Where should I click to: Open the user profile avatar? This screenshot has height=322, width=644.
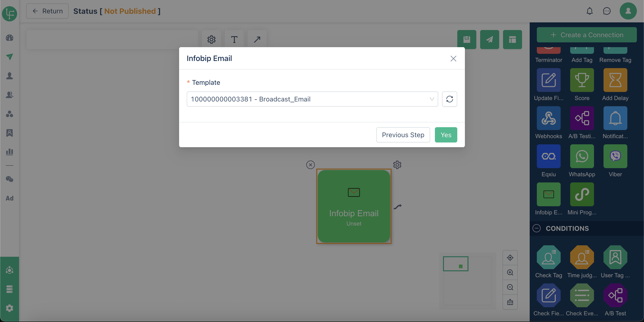628,11
